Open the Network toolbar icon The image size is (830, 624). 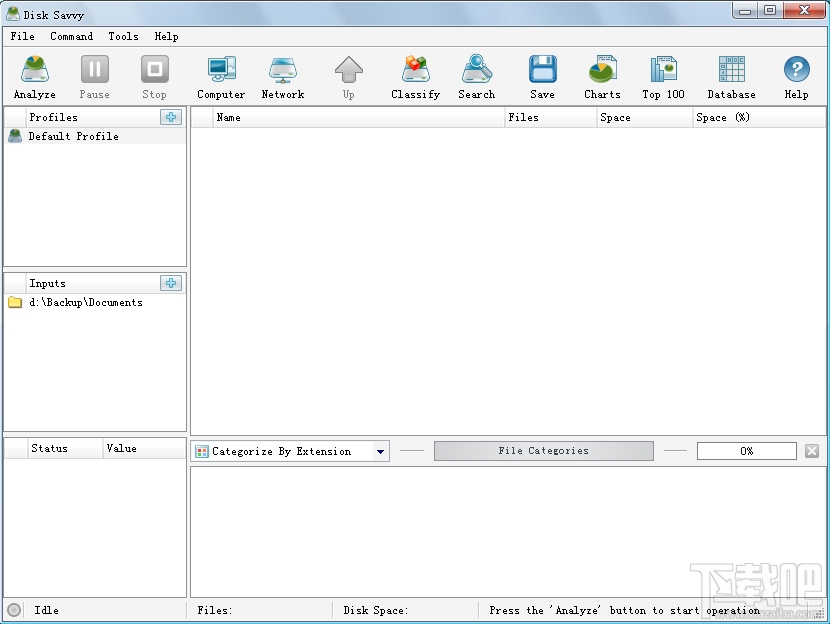pyautogui.click(x=283, y=78)
